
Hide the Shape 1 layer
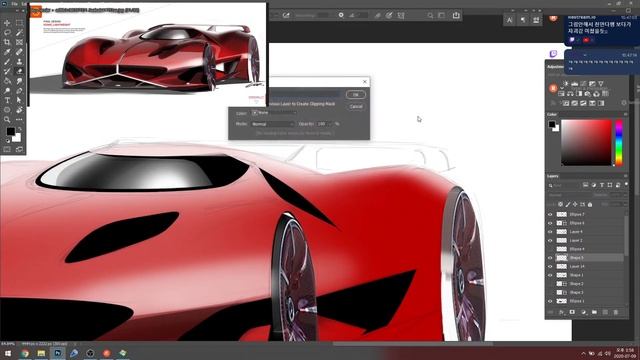(x=550, y=275)
